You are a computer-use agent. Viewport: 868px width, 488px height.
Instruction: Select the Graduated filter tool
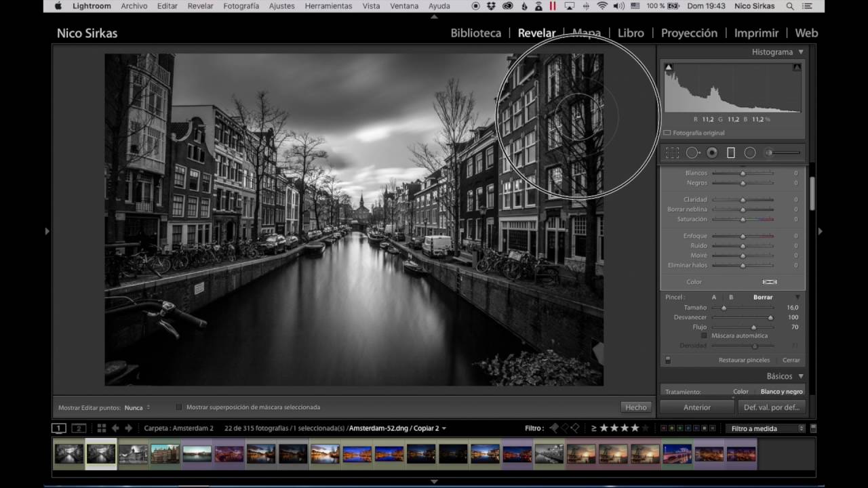coord(731,153)
